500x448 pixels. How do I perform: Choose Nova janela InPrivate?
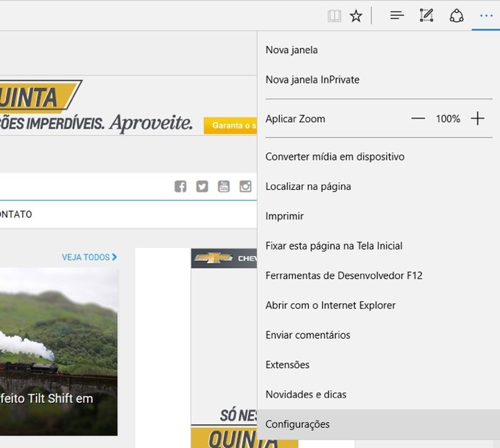click(x=312, y=80)
